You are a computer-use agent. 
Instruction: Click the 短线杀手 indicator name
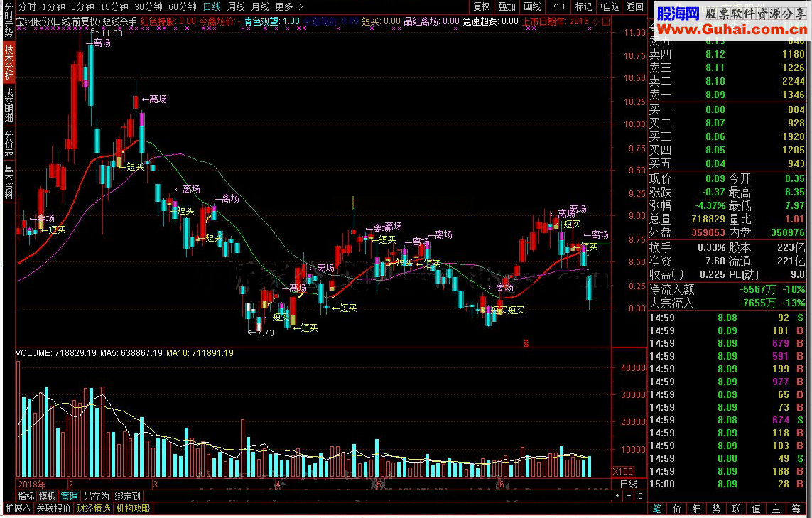click(119, 21)
